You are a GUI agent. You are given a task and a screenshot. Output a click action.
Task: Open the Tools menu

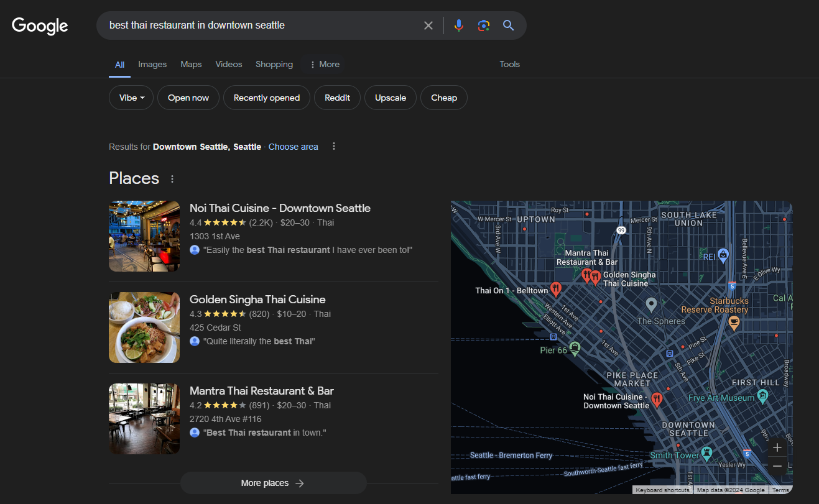[509, 64]
